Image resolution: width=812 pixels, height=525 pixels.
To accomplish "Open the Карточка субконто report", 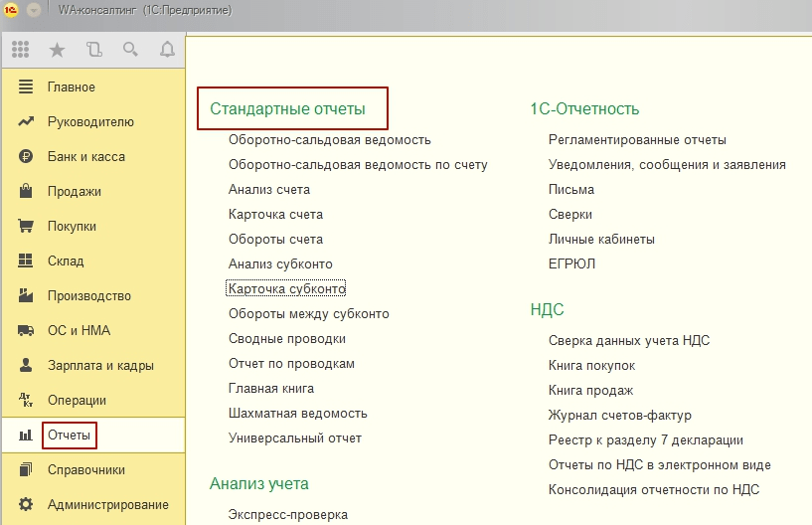I will (286, 289).
